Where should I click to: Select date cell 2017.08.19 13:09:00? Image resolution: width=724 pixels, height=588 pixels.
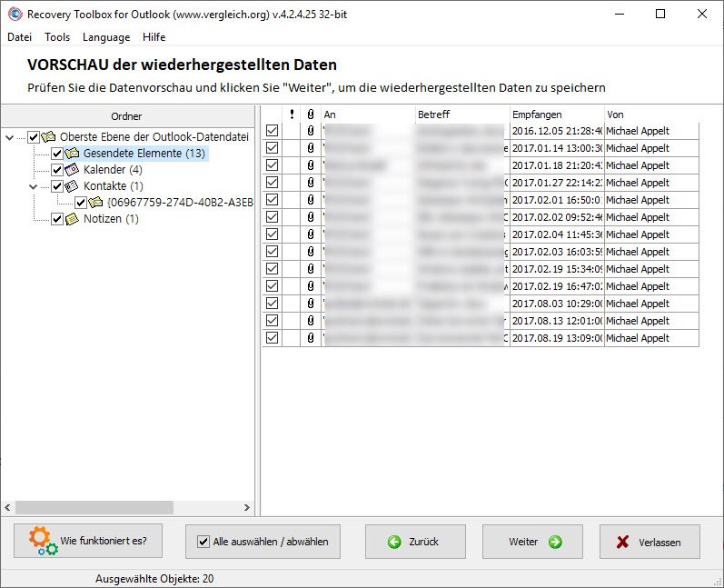[557, 338]
